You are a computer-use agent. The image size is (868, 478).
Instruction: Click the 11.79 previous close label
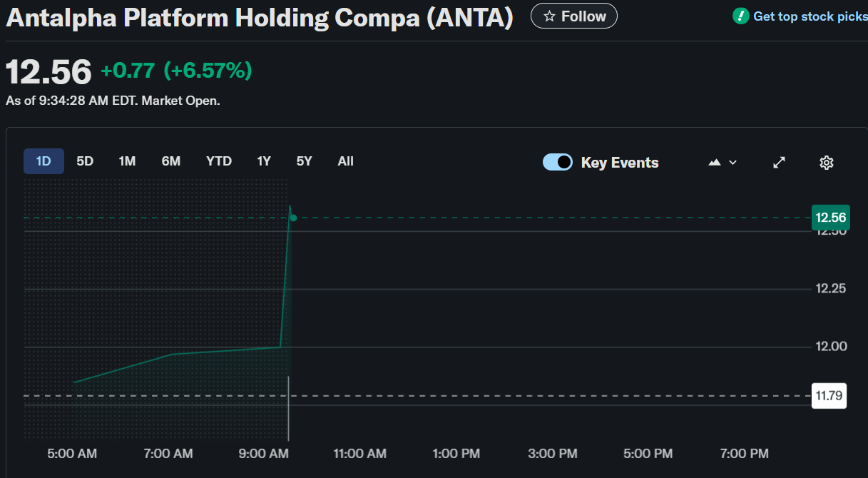(829, 395)
